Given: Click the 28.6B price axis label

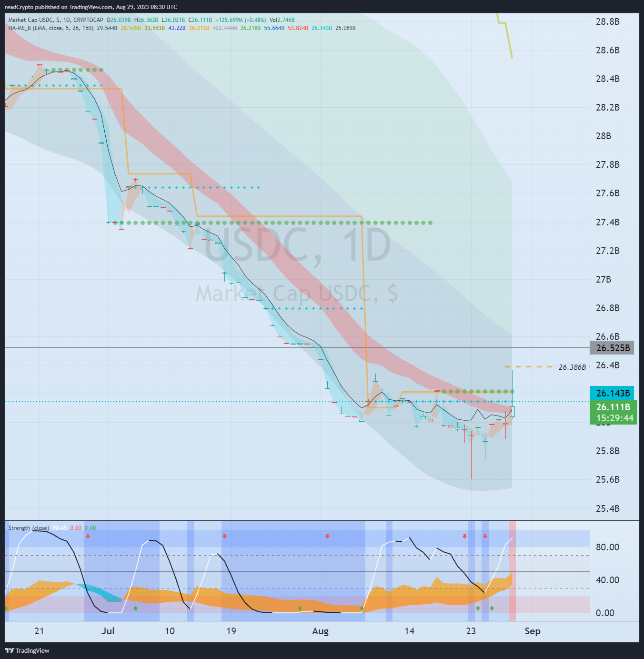Looking at the screenshot, I should (608, 50).
